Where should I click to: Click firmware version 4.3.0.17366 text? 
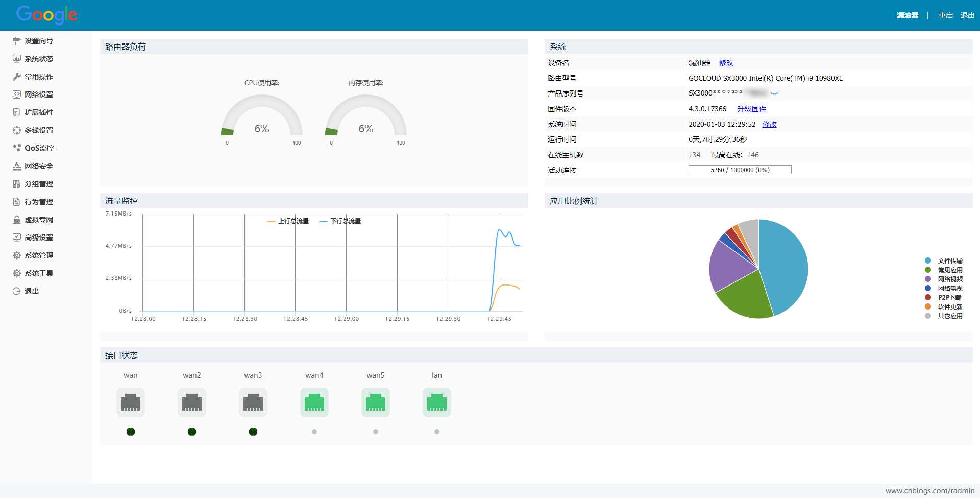(x=707, y=109)
